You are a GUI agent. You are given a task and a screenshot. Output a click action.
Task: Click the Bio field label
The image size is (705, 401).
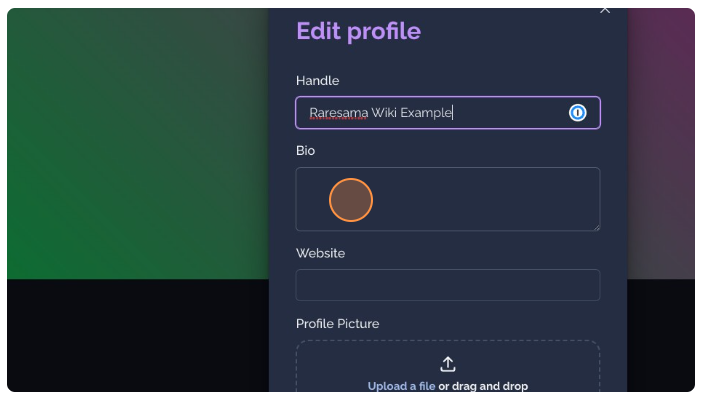tap(305, 151)
